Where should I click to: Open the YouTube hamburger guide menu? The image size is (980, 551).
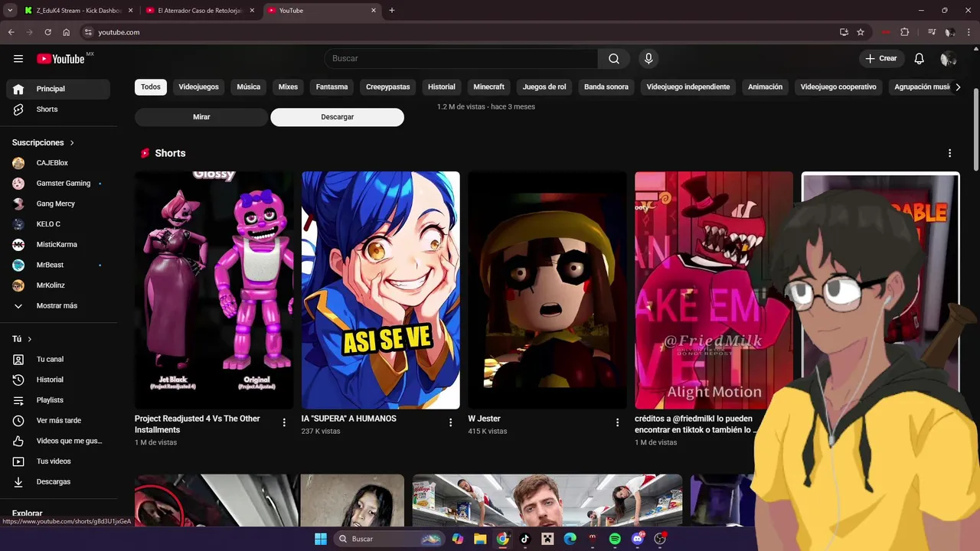(18, 59)
